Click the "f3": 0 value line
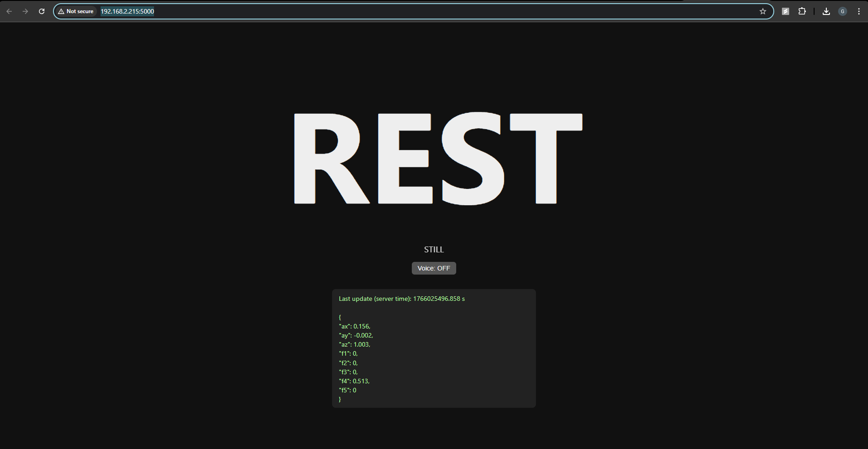 [348, 372]
